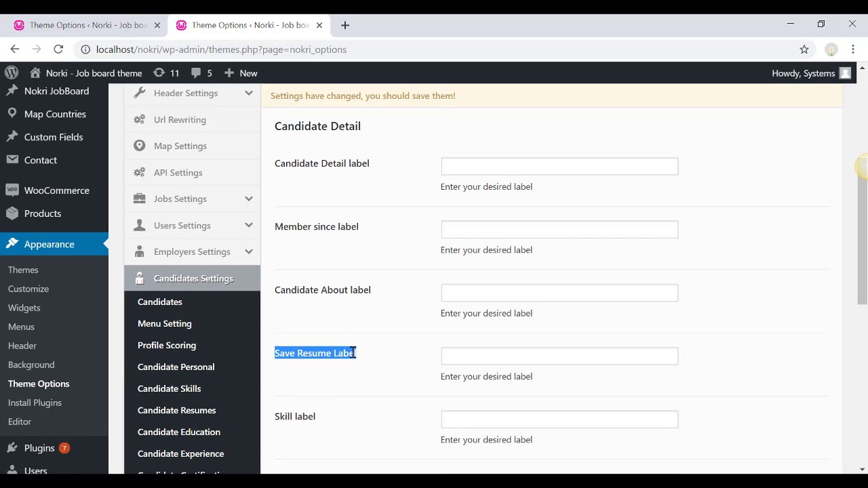The height and width of the screenshot is (488, 868).
Task: Focus the Candidate About label input field
Action: coord(559,293)
